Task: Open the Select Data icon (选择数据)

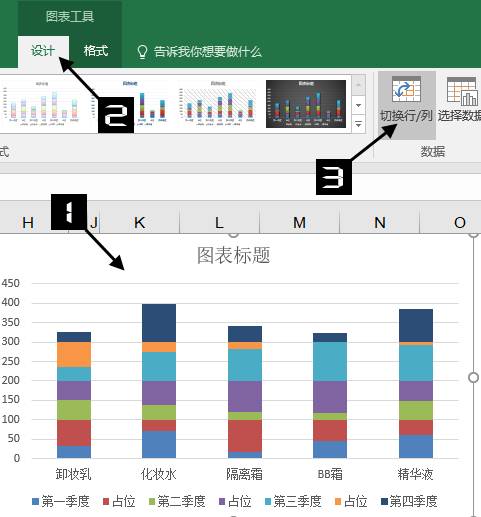Action: [462, 92]
